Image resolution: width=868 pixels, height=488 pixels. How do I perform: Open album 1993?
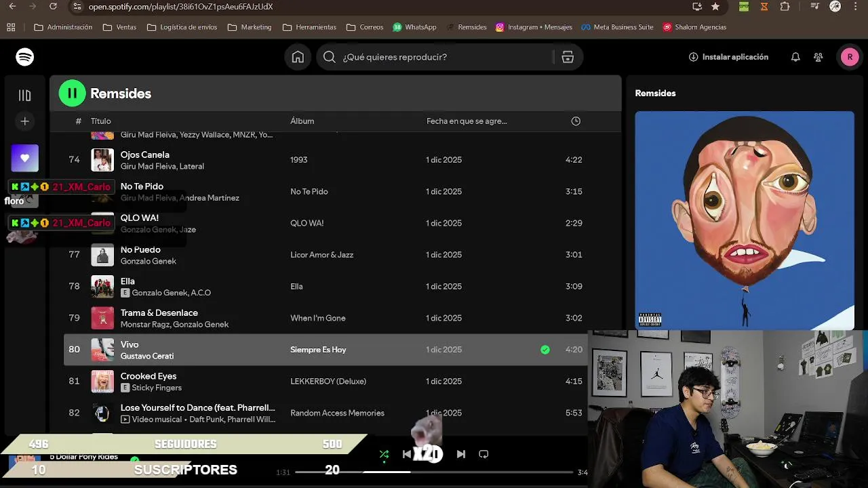click(x=299, y=160)
